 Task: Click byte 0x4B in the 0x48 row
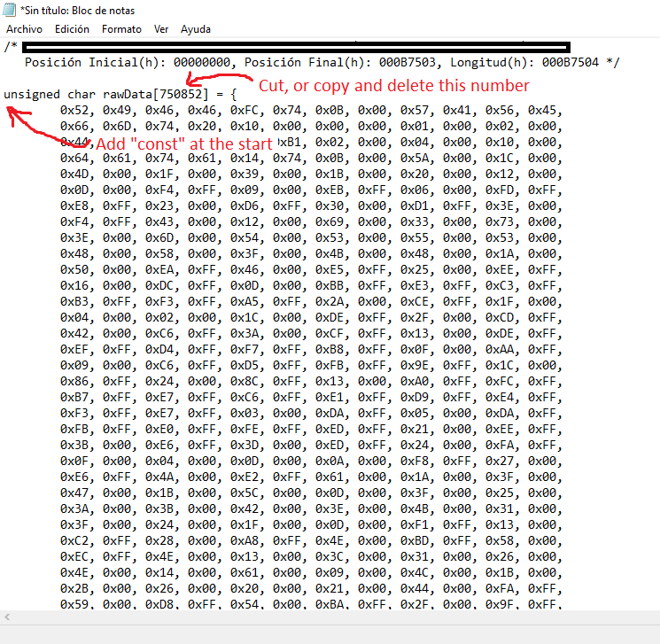330,254
